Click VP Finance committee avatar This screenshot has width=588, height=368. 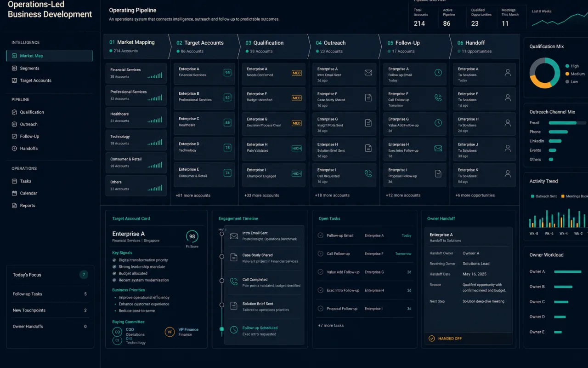click(x=170, y=332)
